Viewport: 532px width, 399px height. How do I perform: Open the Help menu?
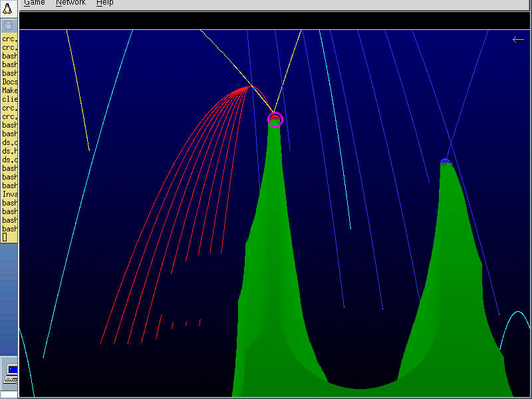tap(104, 3)
